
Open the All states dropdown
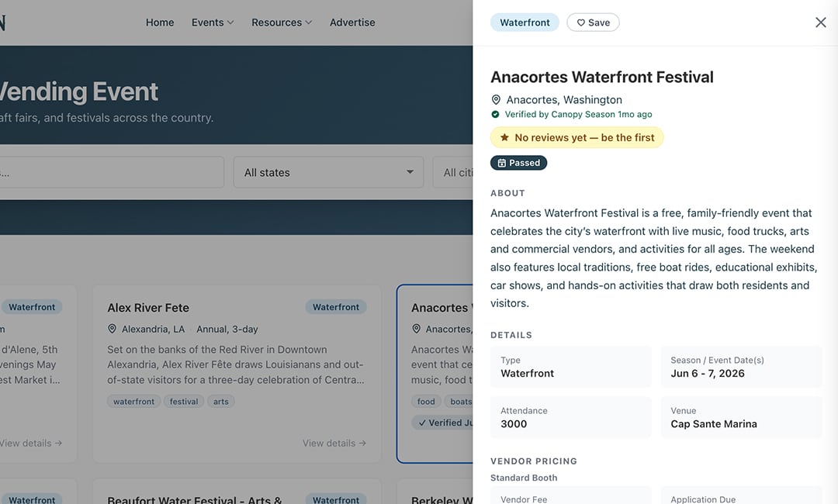(328, 172)
